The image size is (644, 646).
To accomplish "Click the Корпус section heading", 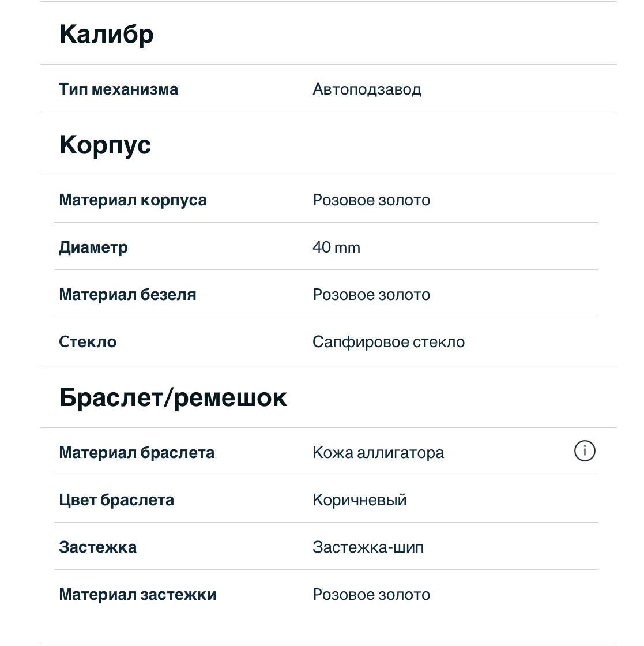I will tap(105, 144).
